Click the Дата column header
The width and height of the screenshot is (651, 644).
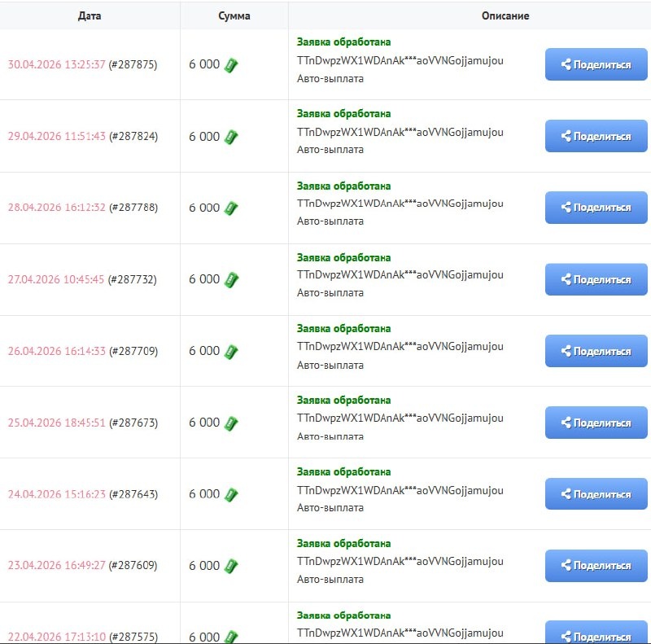pyautogui.click(x=90, y=15)
